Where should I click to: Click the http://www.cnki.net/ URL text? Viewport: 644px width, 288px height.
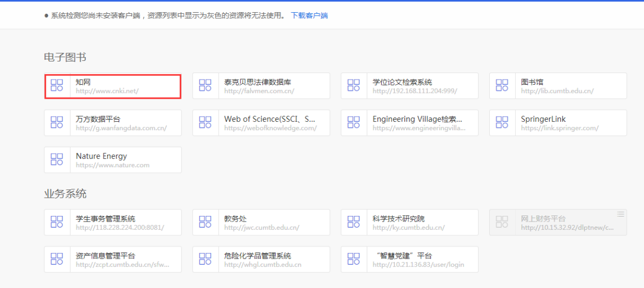107,91
